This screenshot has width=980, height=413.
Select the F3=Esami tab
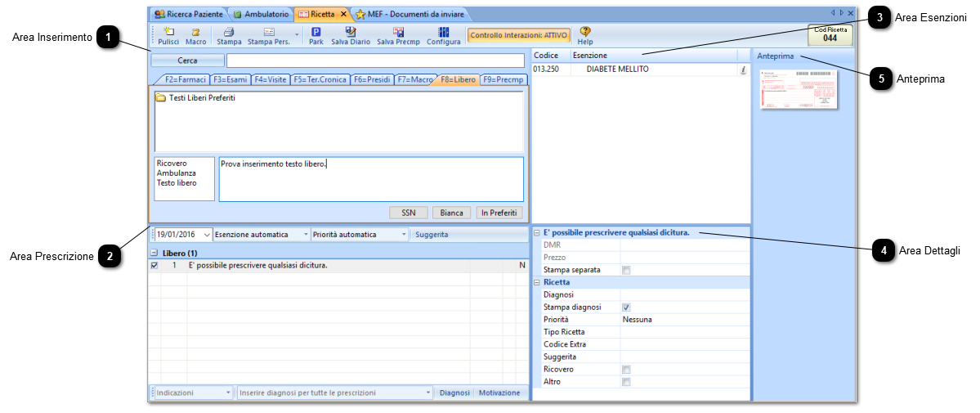coord(230,79)
